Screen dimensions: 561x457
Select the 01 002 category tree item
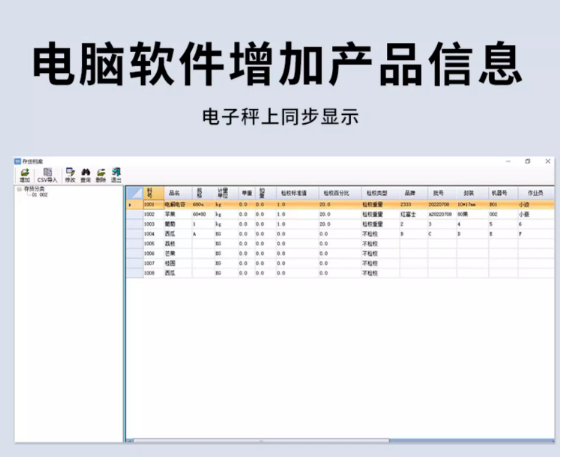coord(40,195)
